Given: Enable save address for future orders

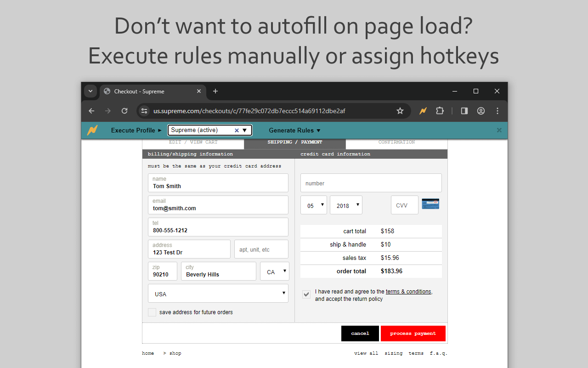Looking at the screenshot, I should [x=152, y=312].
